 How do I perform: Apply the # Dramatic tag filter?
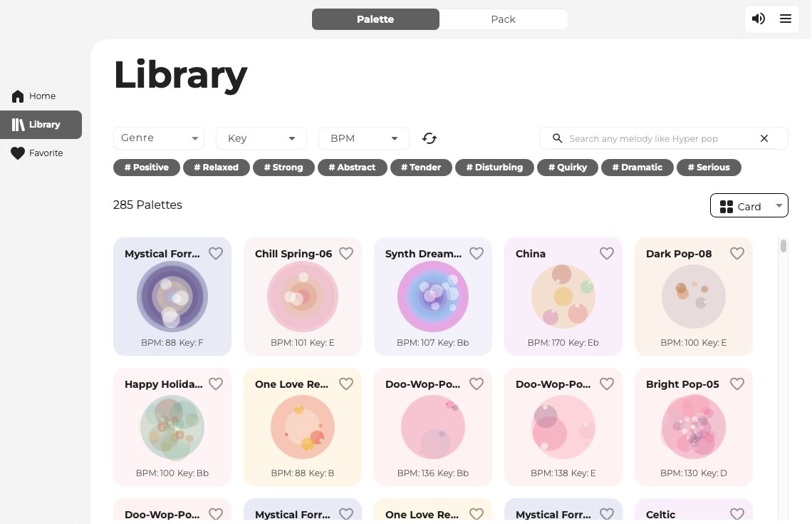pyautogui.click(x=637, y=168)
